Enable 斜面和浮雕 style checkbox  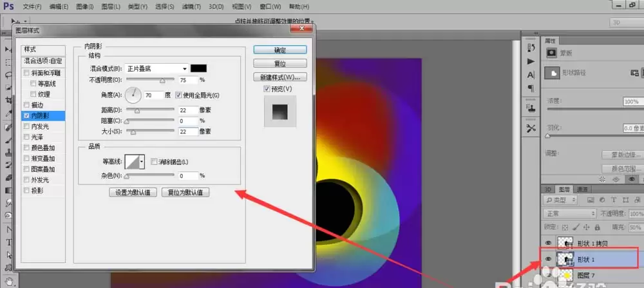pos(26,73)
